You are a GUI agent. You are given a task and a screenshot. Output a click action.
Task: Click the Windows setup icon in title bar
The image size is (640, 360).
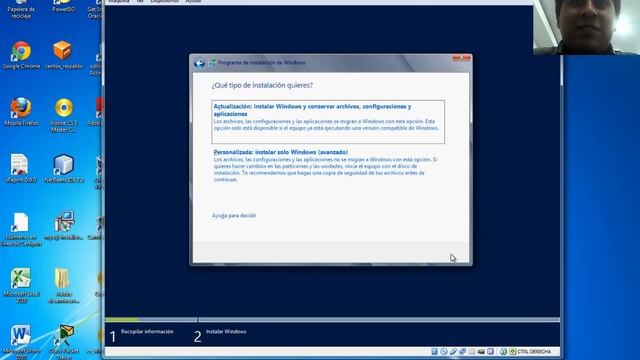212,63
